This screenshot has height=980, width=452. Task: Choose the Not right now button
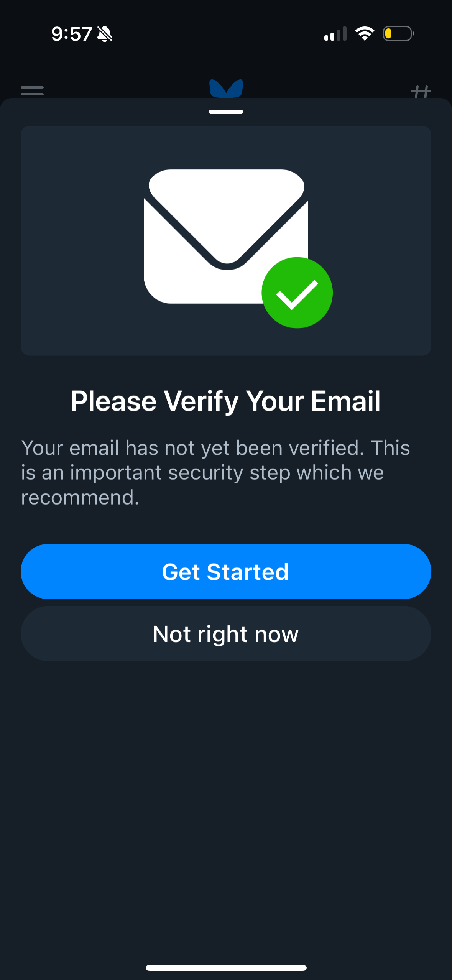click(226, 634)
